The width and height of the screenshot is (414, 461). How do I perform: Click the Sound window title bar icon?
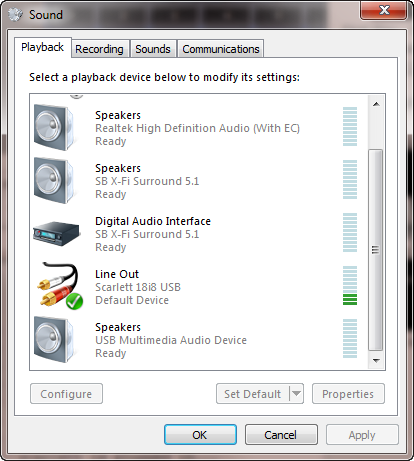15,15
